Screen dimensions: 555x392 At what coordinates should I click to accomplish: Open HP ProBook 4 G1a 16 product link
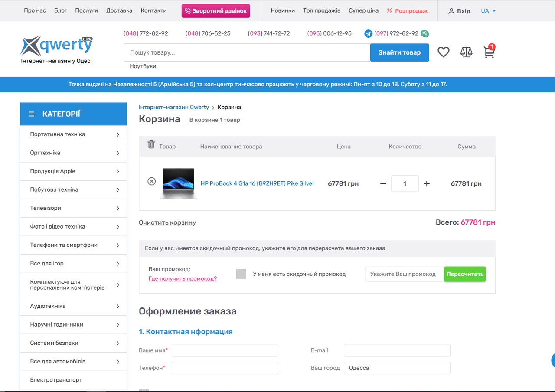tap(258, 183)
